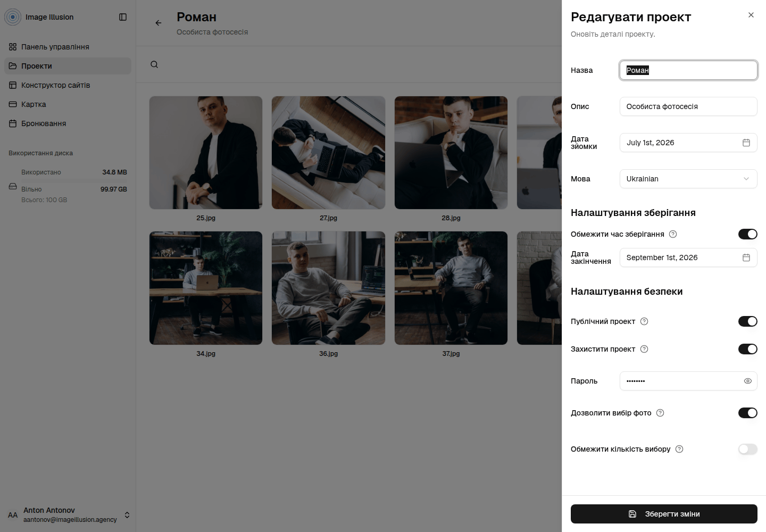Open Панель управління in the sidebar
The width and height of the screenshot is (766, 532).
pyautogui.click(x=68, y=47)
